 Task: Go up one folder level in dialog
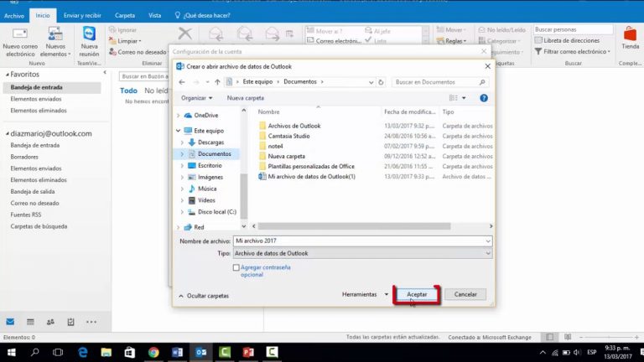[x=217, y=82]
